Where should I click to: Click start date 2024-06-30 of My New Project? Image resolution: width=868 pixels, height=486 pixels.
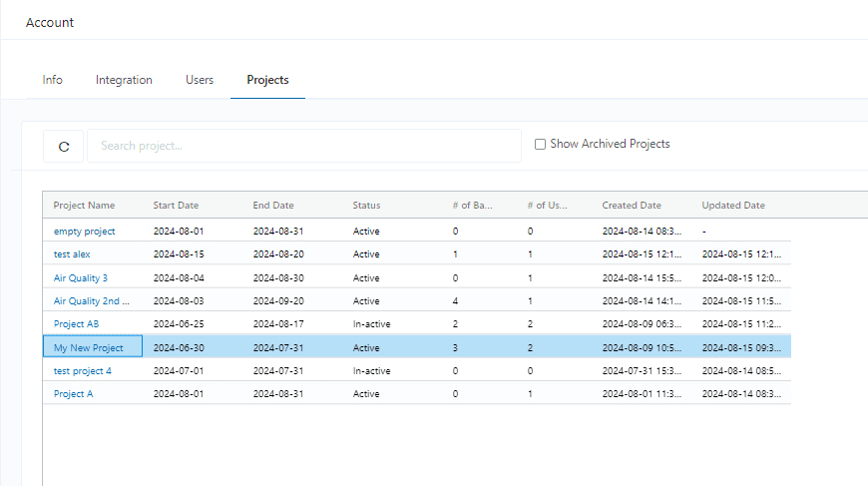coord(179,347)
